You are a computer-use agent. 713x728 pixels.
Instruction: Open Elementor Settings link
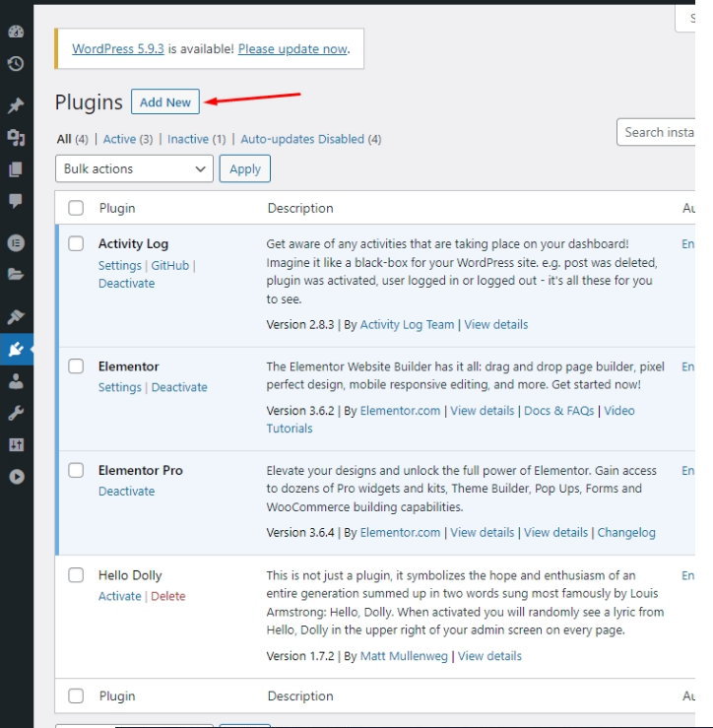coord(120,387)
